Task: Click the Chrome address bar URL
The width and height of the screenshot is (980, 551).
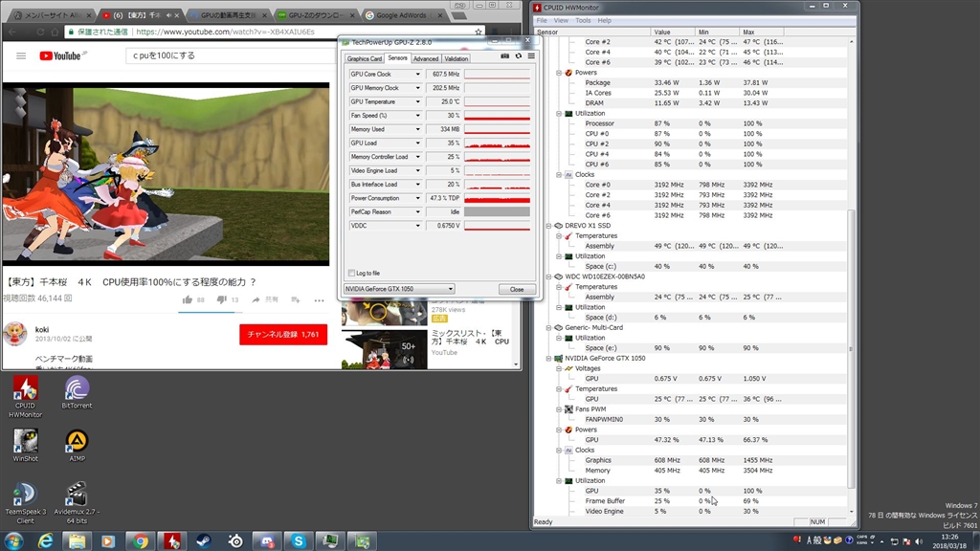Action: pos(225,32)
